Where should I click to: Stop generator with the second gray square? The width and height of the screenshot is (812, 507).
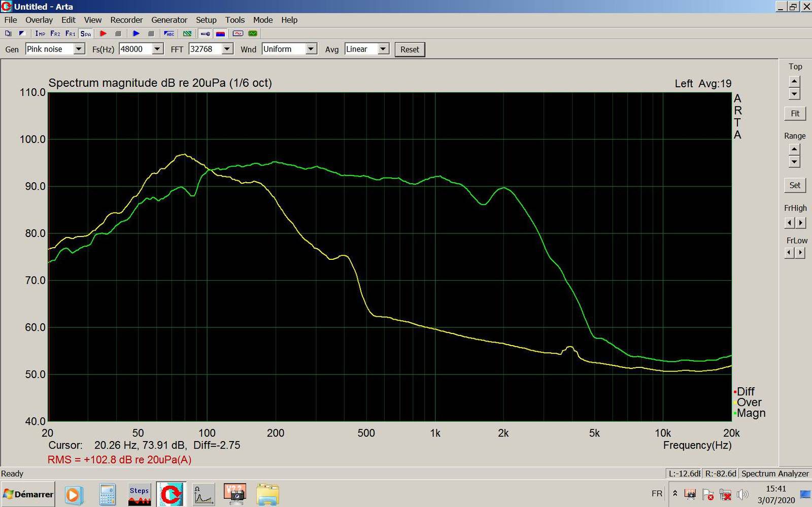click(151, 33)
